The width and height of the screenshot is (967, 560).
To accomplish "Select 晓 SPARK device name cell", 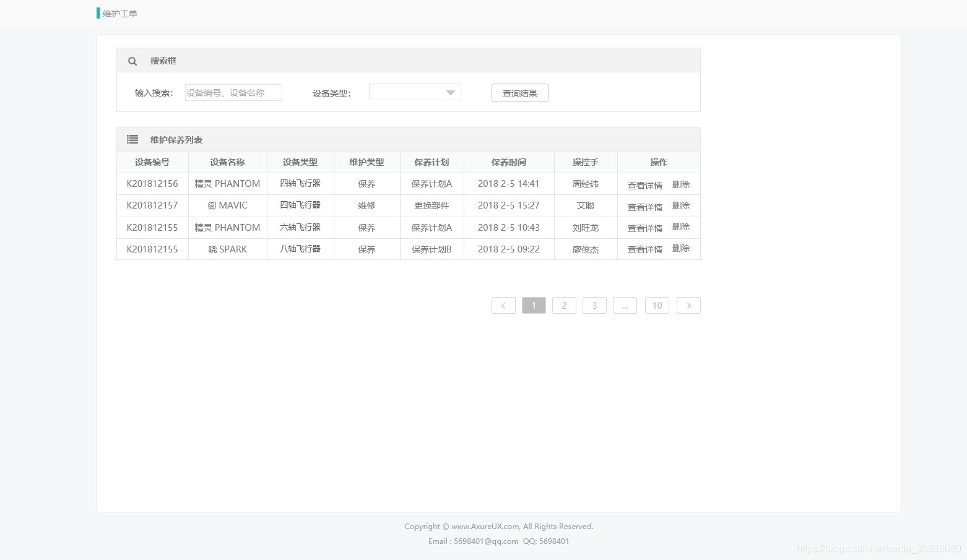I will (x=227, y=249).
